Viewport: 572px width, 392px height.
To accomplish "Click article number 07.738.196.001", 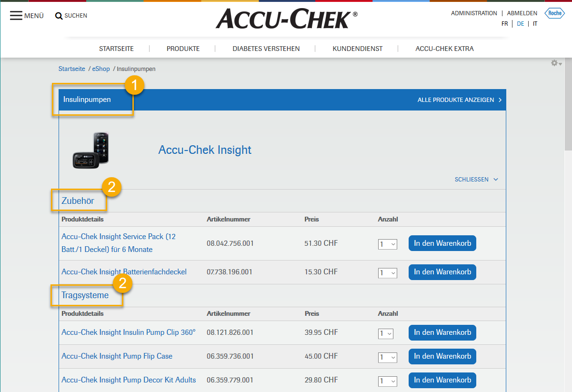I will [230, 272].
